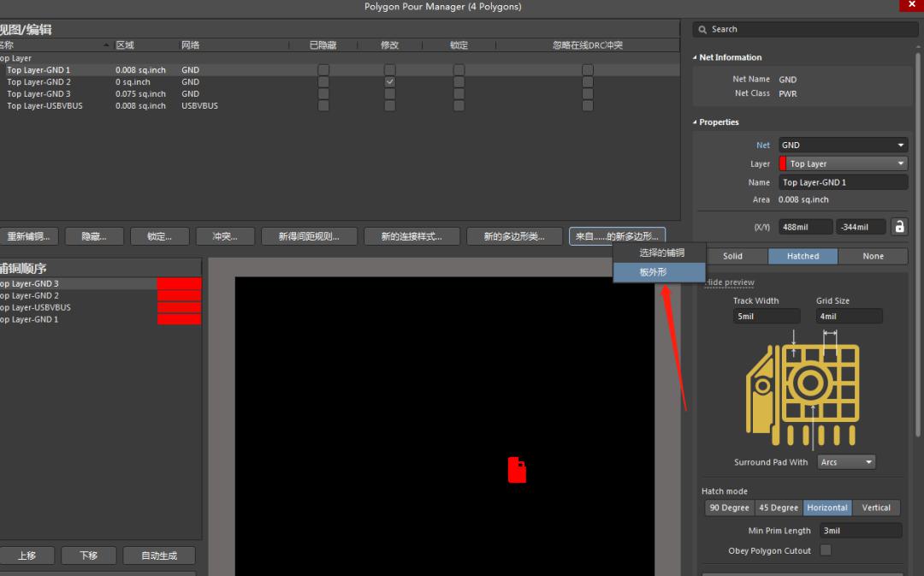The width and height of the screenshot is (924, 576).
Task: Select the 45 Degree hatch mode
Action: [x=779, y=508]
